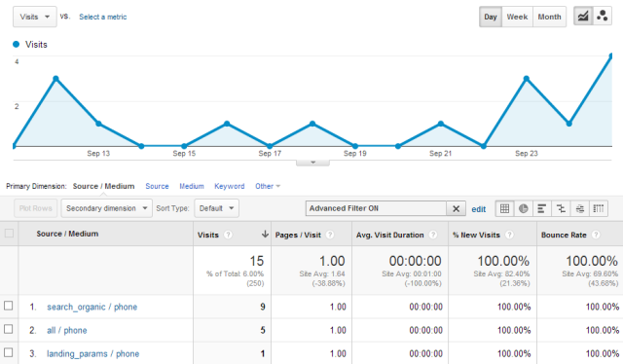Viewport: 623px width, 364px height.
Task: Click the Select a metric link
Action: tap(103, 17)
